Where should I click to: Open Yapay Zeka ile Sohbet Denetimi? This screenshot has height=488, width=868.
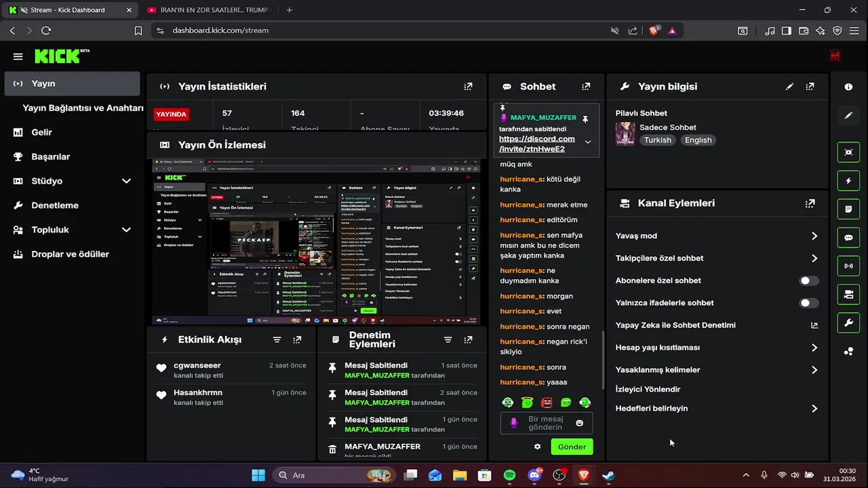(x=717, y=325)
